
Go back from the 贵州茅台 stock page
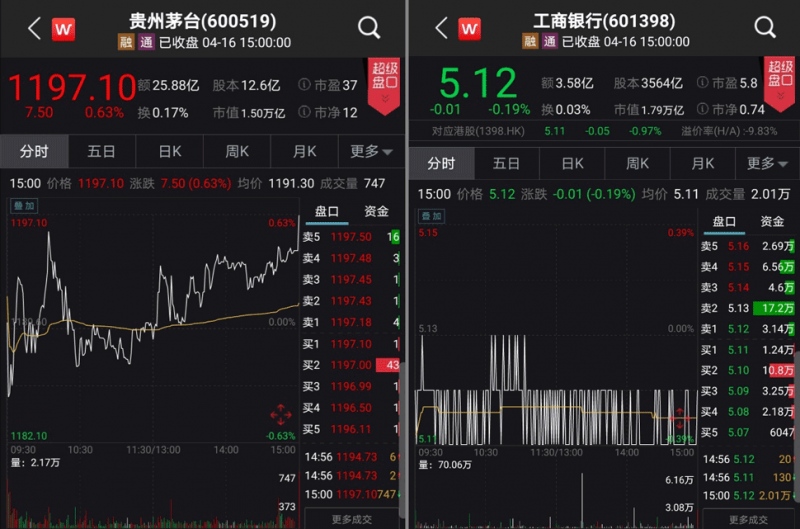pyautogui.click(x=33, y=28)
